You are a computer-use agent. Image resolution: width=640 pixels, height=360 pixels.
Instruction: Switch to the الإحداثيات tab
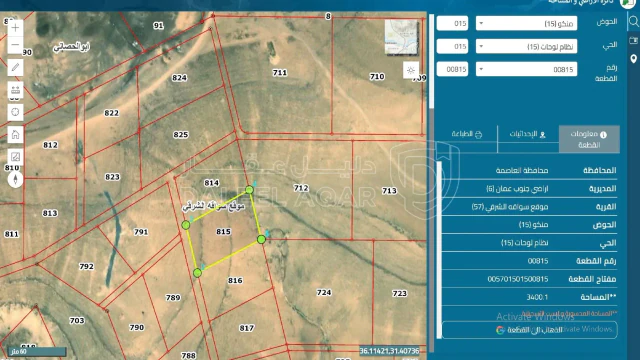[x=528, y=134]
